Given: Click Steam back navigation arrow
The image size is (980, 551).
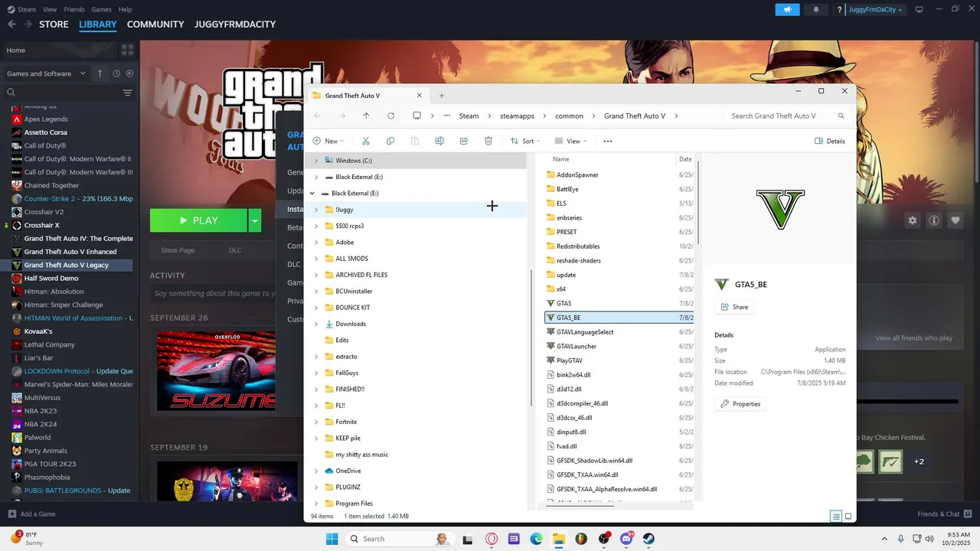Looking at the screenshot, I should [11, 24].
